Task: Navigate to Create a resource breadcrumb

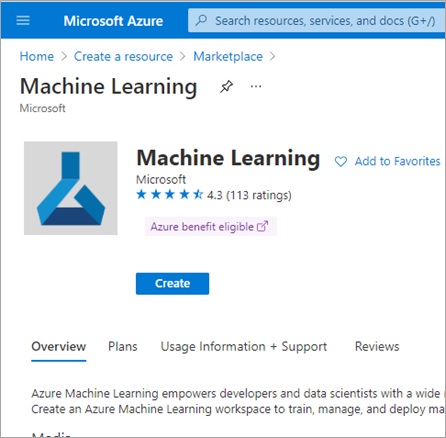Action: pyautogui.click(x=123, y=56)
